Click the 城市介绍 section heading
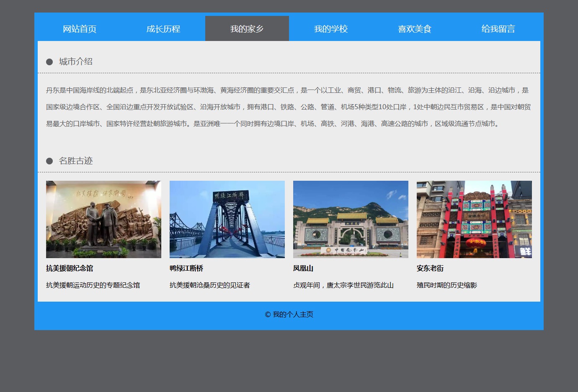 click(76, 61)
